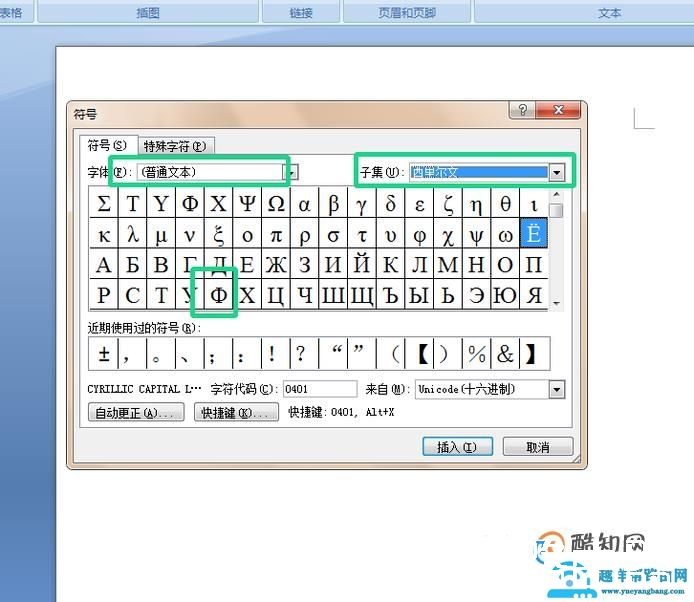This screenshot has height=602, width=694.
Task: Pick the recently used & symbol
Action: pos(505,354)
